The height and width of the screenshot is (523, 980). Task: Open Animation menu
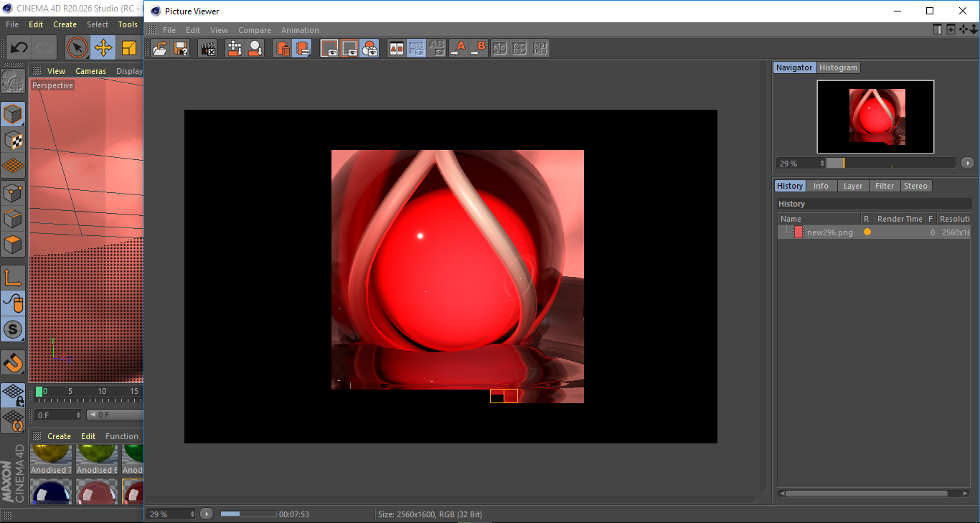[x=300, y=30]
